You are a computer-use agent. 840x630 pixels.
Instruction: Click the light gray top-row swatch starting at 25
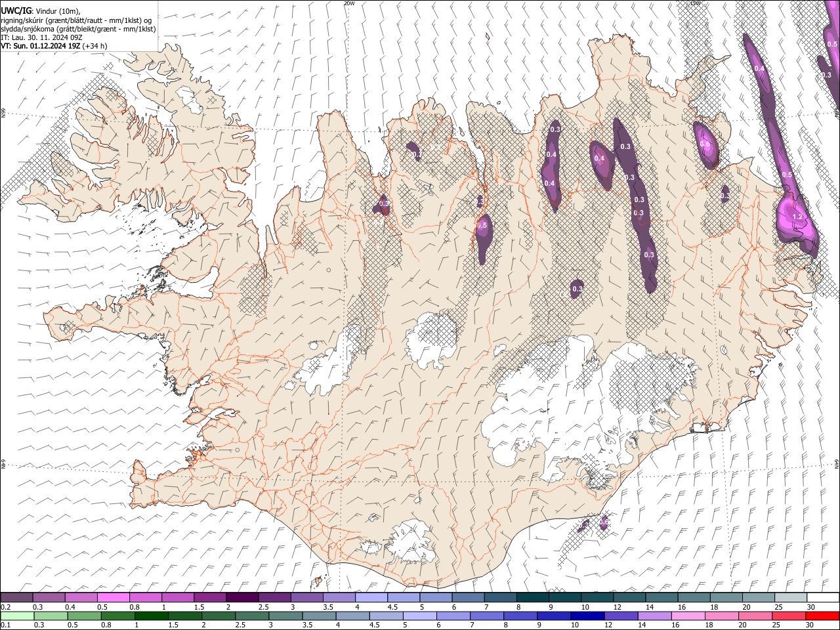point(790,597)
